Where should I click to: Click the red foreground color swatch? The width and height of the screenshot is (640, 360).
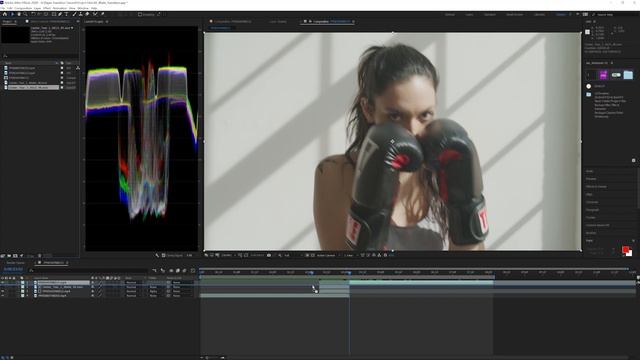(x=625, y=249)
